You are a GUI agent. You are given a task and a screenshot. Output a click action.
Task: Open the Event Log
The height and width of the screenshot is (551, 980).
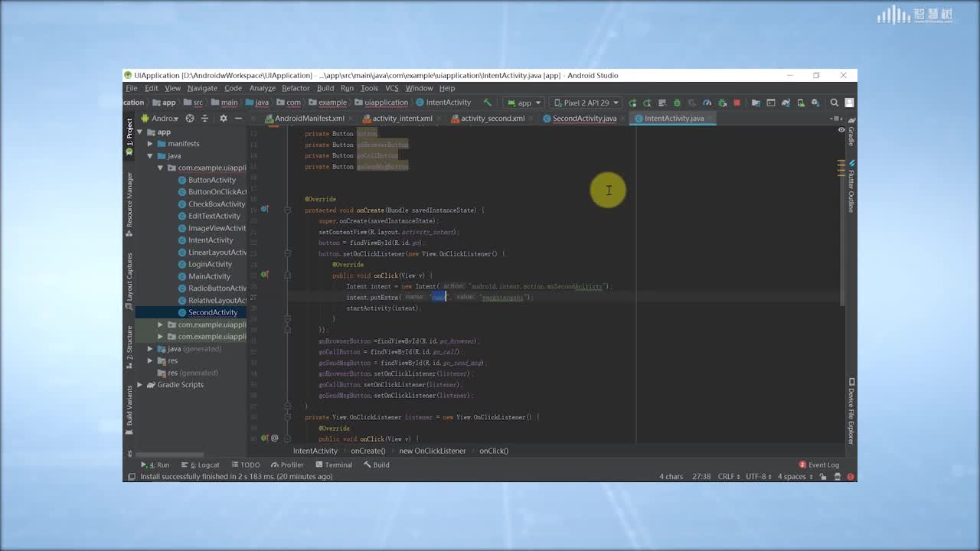819,465
